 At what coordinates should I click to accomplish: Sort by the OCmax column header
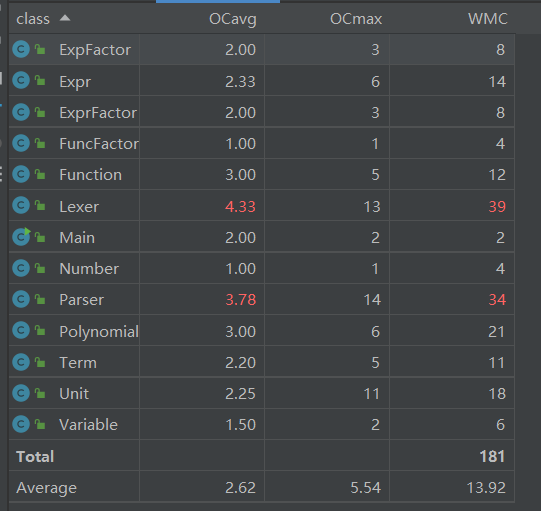(356, 19)
